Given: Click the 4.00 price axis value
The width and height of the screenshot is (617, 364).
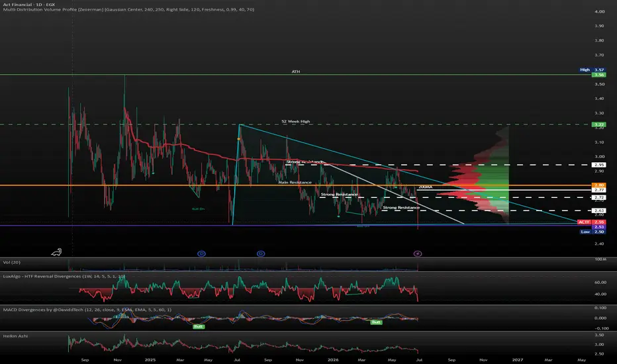Looking at the screenshot, I should 599,11.
